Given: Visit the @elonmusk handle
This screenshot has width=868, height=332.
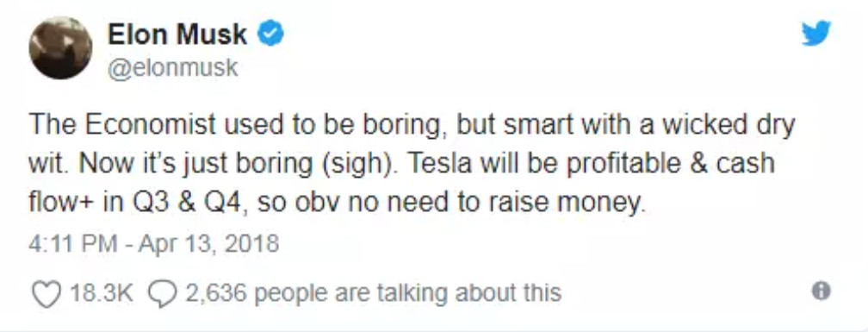Looking at the screenshot, I should 173,68.
